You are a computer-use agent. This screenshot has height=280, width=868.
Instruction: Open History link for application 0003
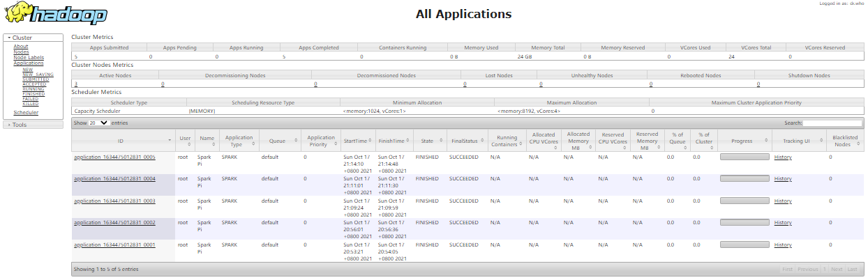coord(783,201)
